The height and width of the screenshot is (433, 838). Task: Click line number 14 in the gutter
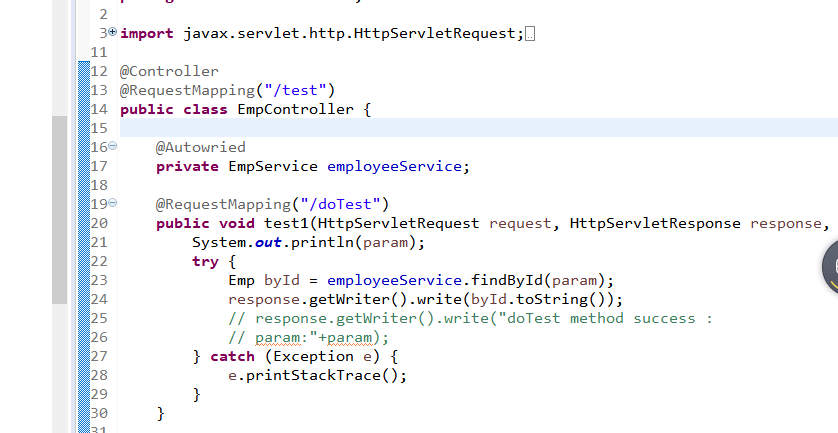click(x=99, y=110)
